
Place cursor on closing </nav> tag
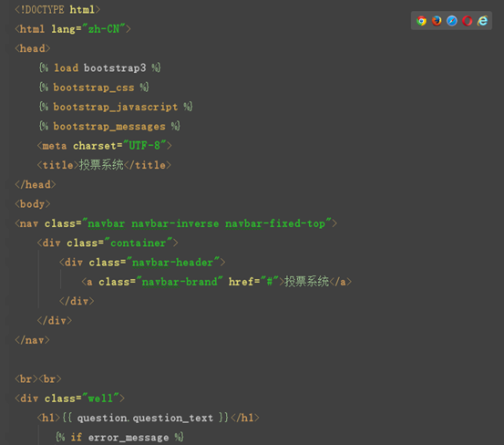33,340
